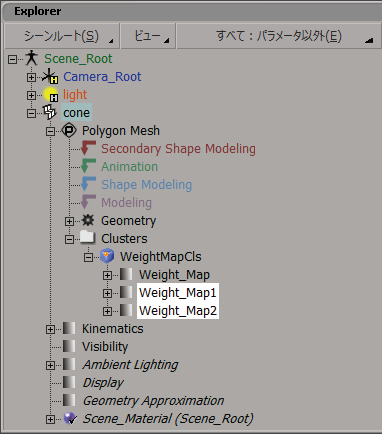The width and height of the screenshot is (382, 434).
Task: Expand the Ambient Lighting node
Action: 50,366
